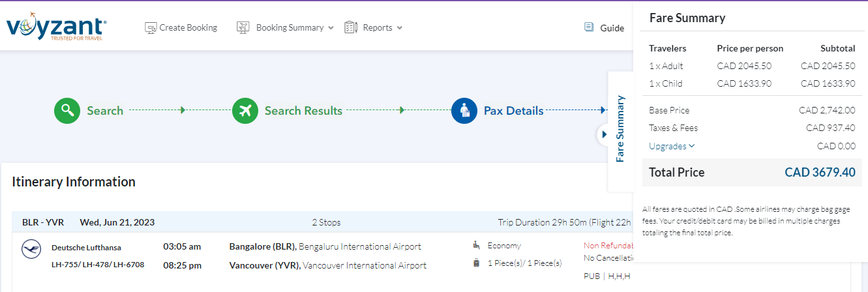
Task: Collapse the Fare Summary panel arrow
Action: point(604,134)
